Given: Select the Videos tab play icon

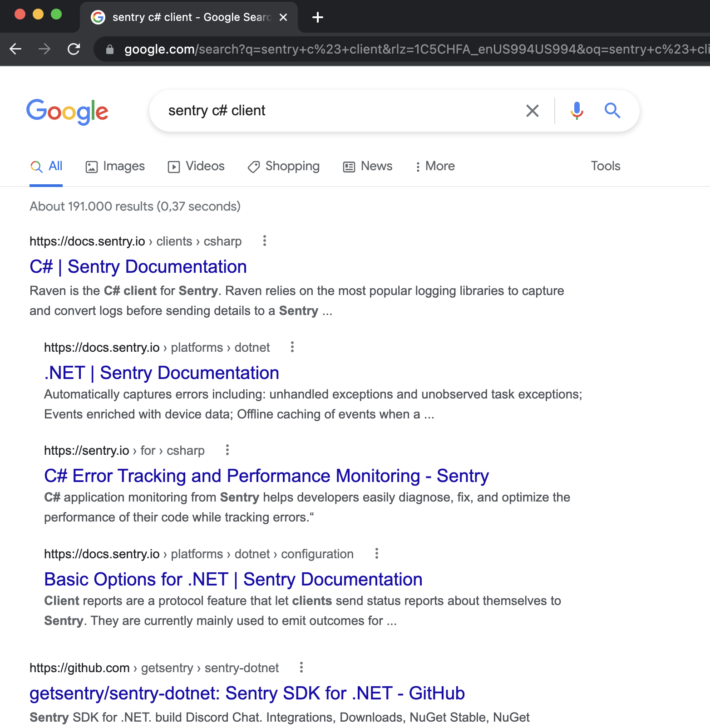Looking at the screenshot, I should (174, 167).
